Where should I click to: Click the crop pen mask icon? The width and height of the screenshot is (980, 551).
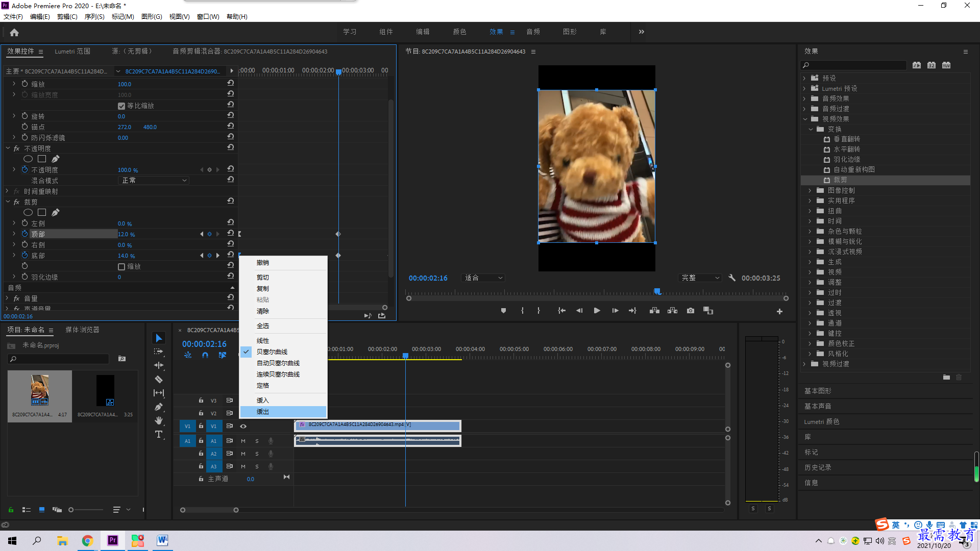(55, 212)
